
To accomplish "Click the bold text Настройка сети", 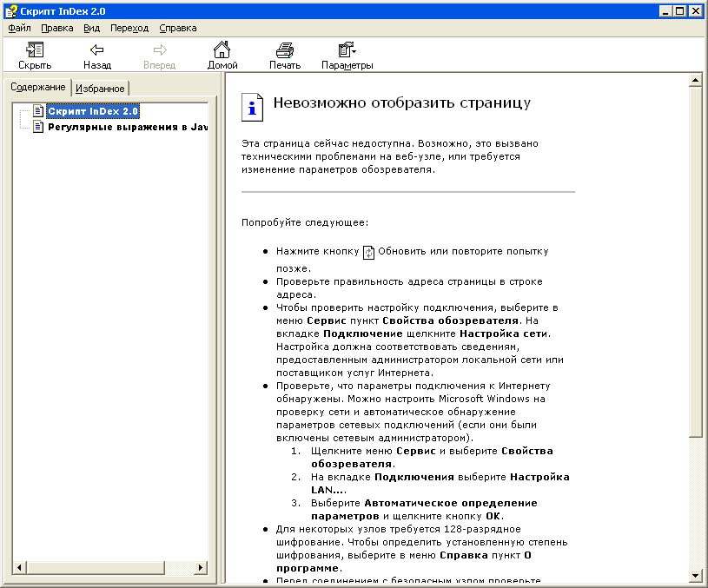I will (504, 334).
